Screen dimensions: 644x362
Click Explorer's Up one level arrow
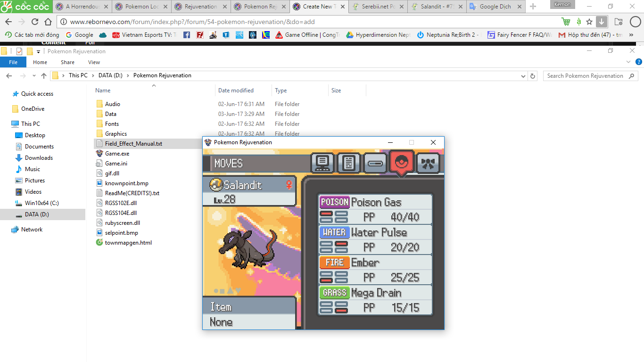[44, 76]
